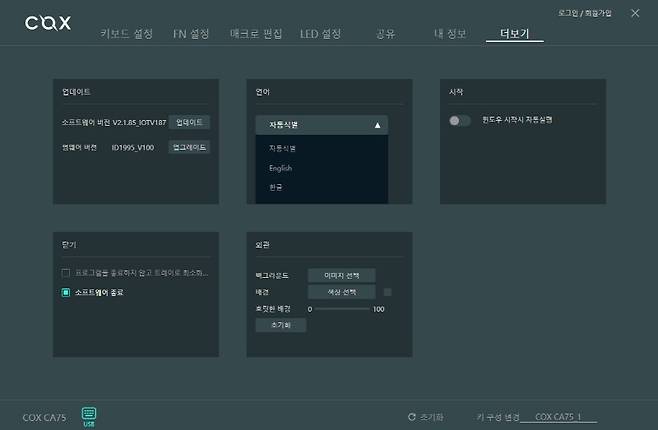This screenshot has width=658, height=430.
Task: Click the COX logo
Action: [48, 22]
